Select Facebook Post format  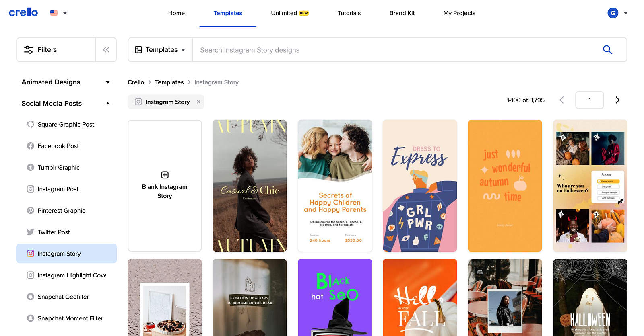coord(66,146)
